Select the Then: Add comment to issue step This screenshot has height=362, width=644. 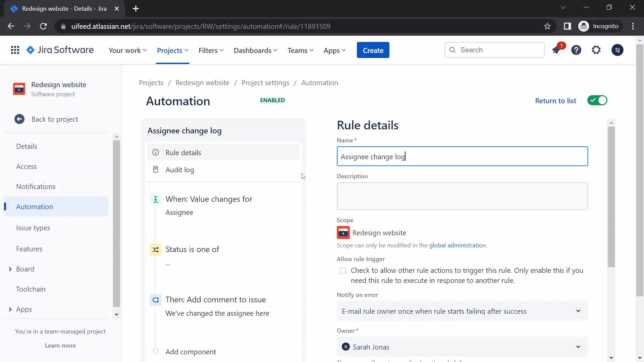click(x=216, y=300)
